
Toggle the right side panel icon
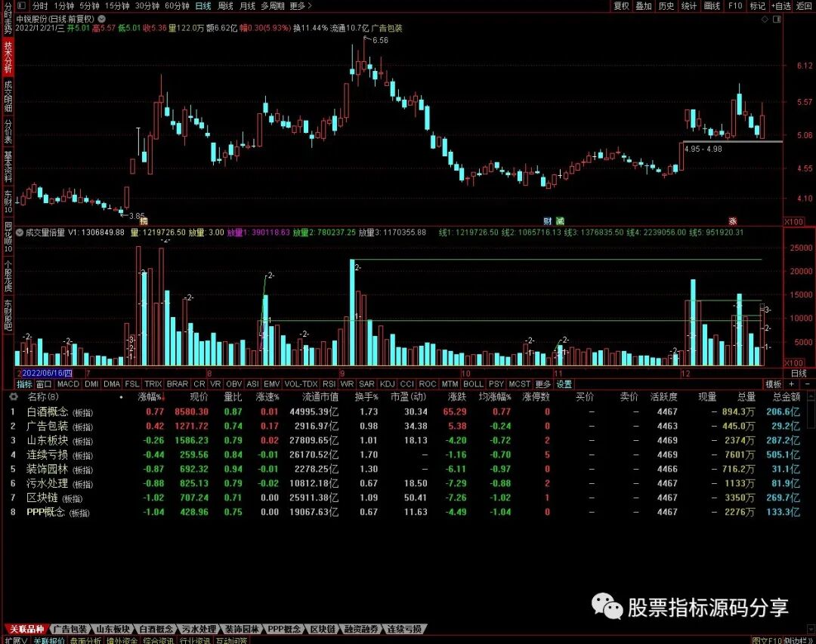(x=777, y=19)
